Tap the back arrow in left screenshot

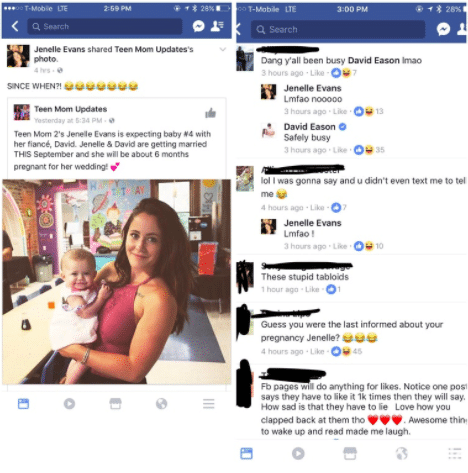(x=15, y=26)
